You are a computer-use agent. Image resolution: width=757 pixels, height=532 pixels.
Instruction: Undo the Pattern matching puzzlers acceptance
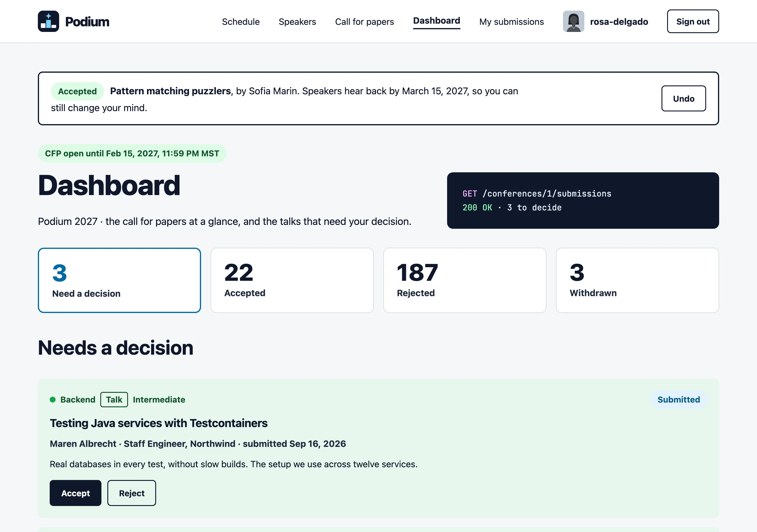(x=683, y=98)
